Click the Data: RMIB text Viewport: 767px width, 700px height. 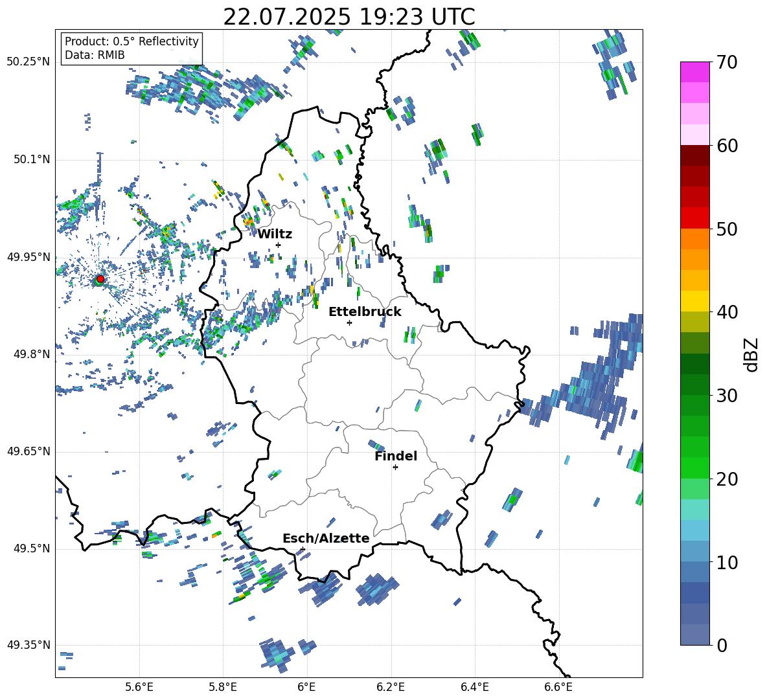point(95,55)
